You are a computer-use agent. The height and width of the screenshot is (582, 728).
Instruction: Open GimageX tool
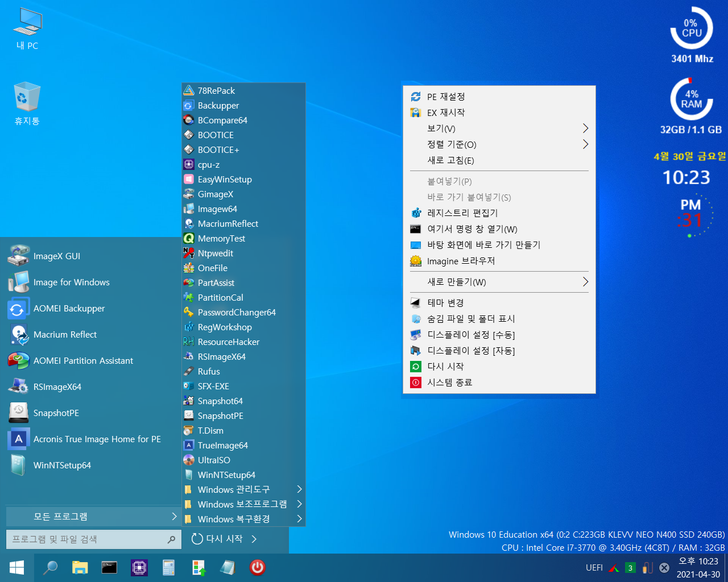click(x=243, y=194)
